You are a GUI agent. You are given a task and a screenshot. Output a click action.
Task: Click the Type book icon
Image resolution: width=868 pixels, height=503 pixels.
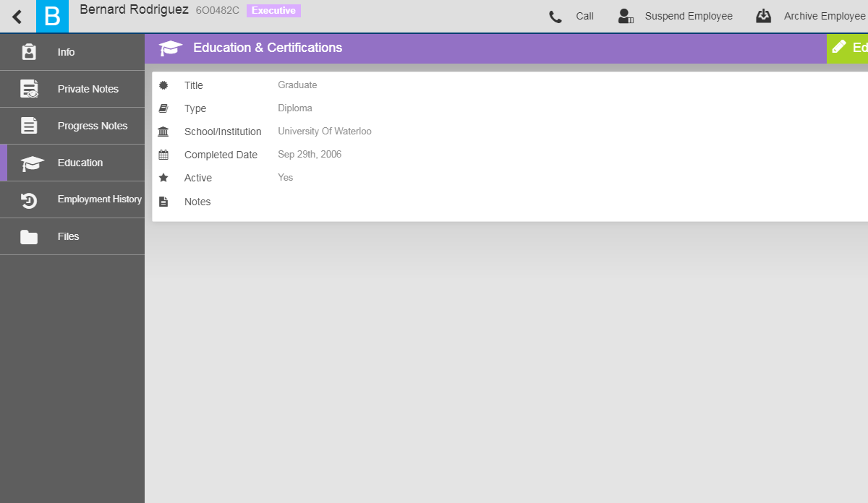163,108
